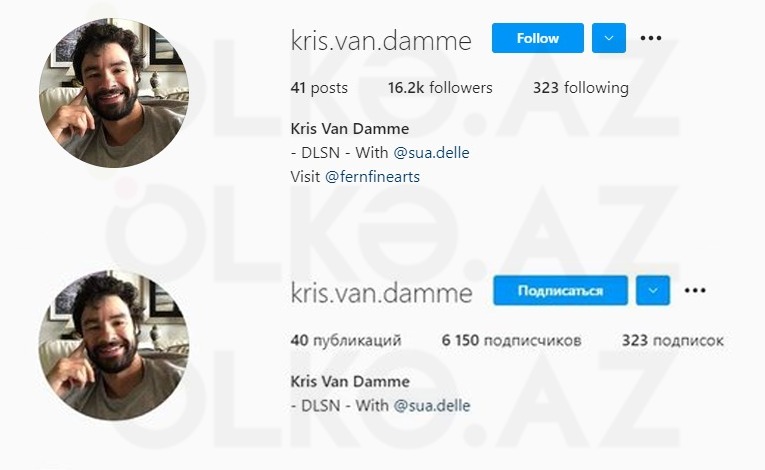Viewport: 765px width, 470px height.
Task: Open the 6 150 подписчиков list
Action: (511, 340)
